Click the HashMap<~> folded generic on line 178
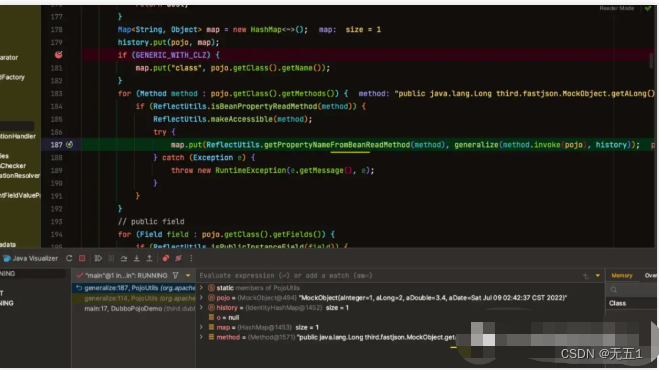This screenshot has height=370, width=659. [279, 29]
